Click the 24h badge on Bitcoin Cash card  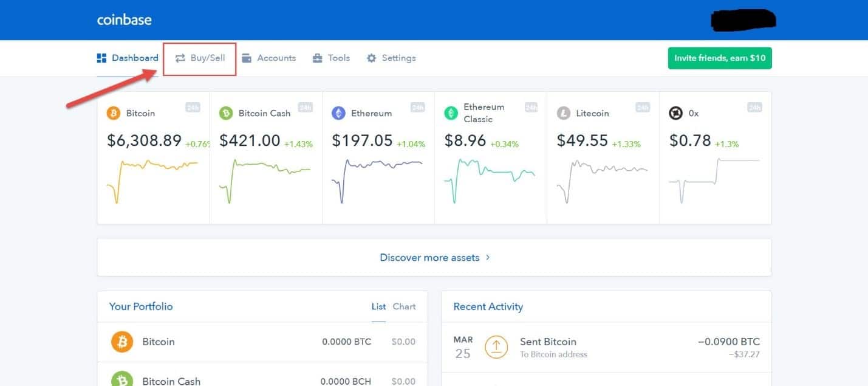pyautogui.click(x=305, y=108)
